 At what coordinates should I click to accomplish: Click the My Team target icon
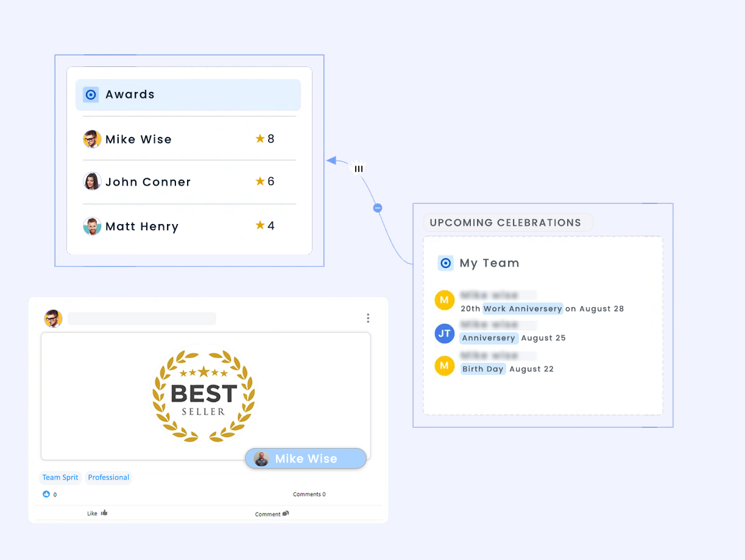(x=446, y=263)
